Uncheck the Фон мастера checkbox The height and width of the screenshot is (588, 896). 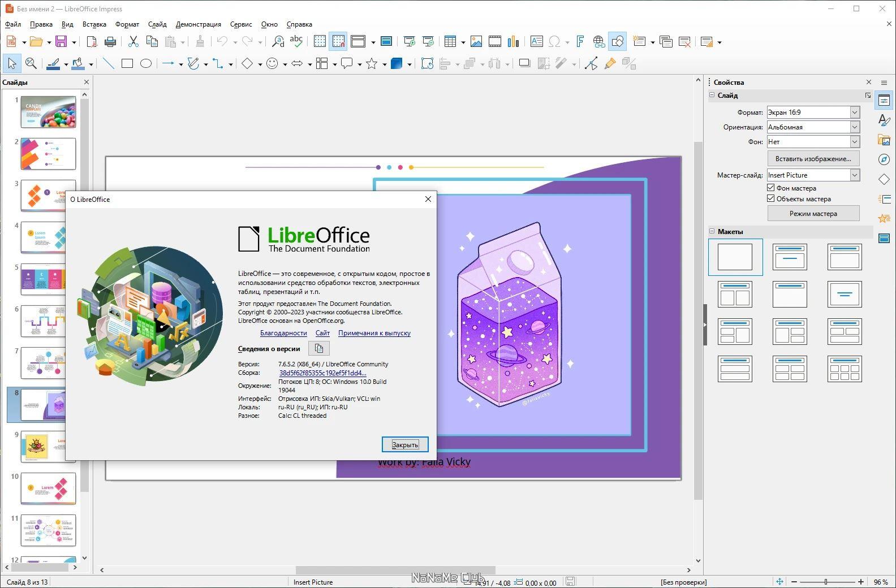coord(770,188)
